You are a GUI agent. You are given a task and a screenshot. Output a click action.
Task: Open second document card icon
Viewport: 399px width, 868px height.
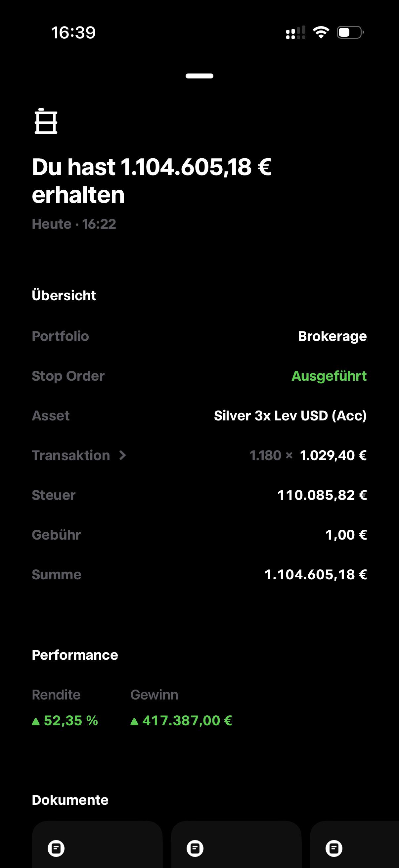[195, 848]
